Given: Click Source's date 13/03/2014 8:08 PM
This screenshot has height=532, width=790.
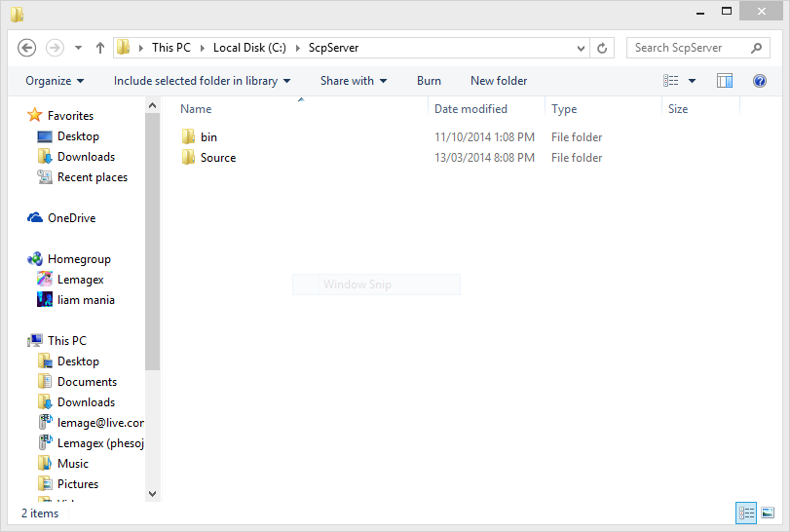Looking at the screenshot, I should pos(484,158).
